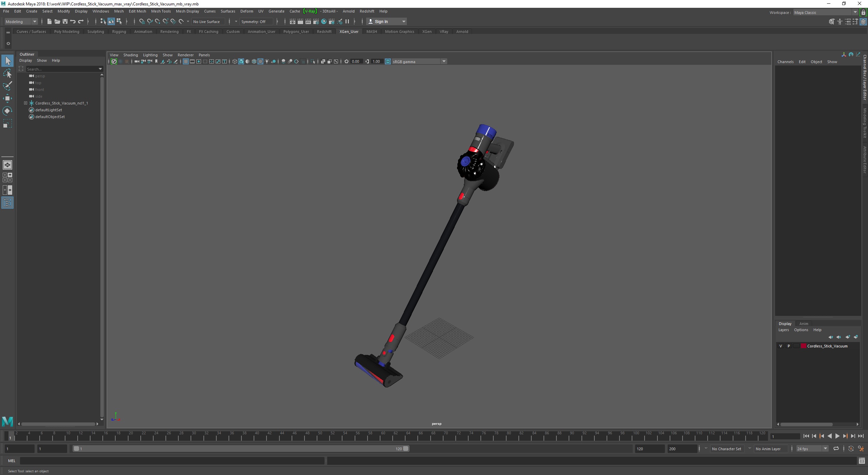Switch to the Rigging shelf tab

tap(119, 32)
